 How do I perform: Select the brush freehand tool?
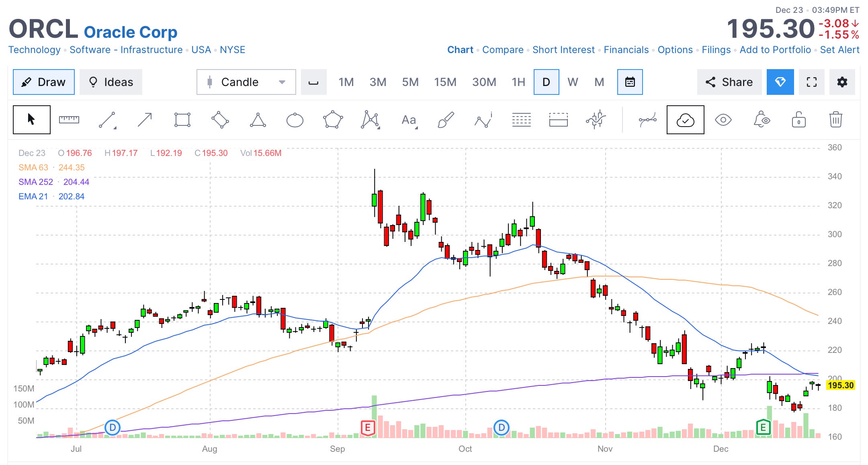click(446, 120)
